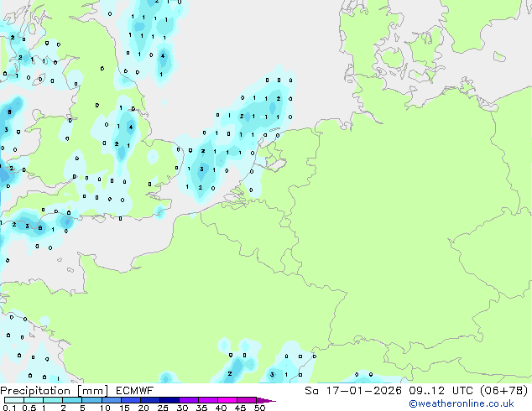
Task: Pick the legend swatch between 20 and 25
Action: pos(149,400)
